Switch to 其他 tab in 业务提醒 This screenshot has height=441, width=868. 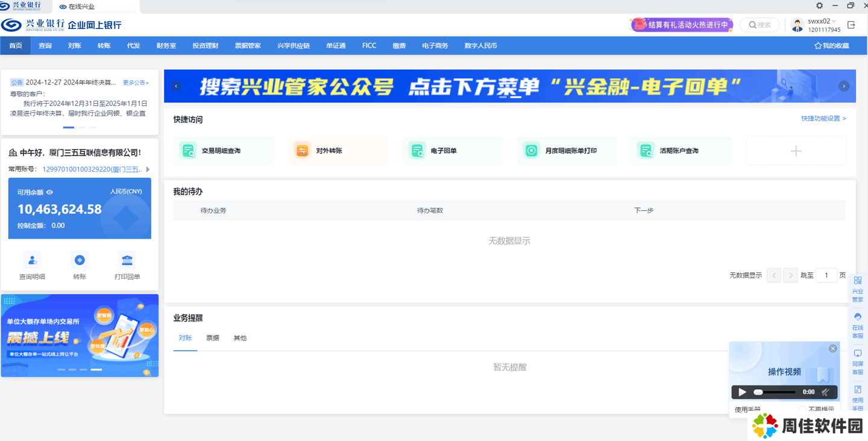click(240, 338)
